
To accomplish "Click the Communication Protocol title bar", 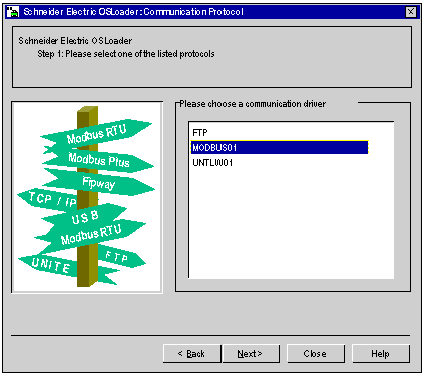I will pyautogui.click(x=213, y=12).
